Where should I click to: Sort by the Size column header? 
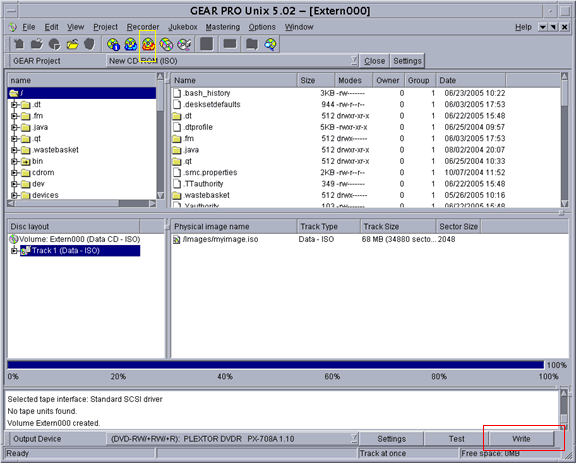pyautogui.click(x=316, y=80)
